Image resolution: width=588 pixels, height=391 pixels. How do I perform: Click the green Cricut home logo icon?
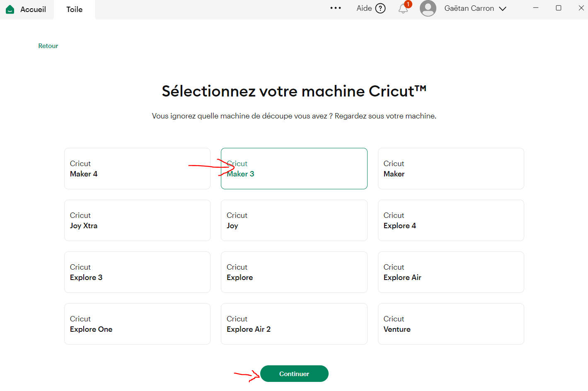pyautogui.click(x=10, y=10)
